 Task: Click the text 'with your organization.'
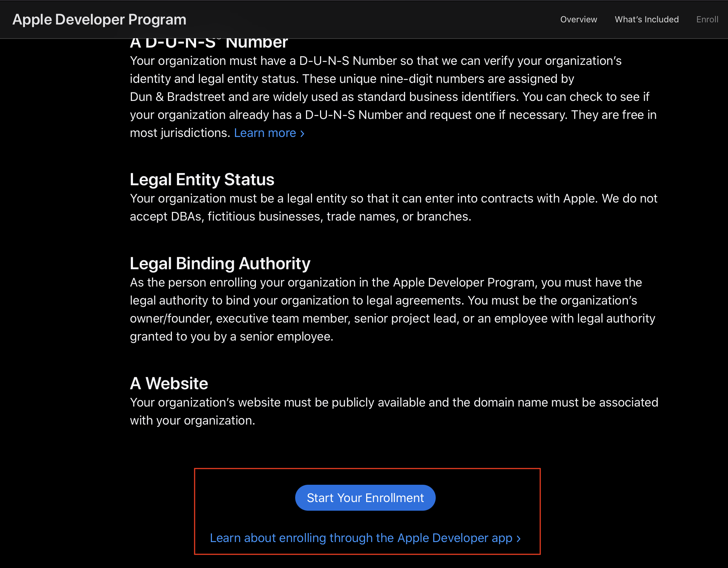click(192, 421)
